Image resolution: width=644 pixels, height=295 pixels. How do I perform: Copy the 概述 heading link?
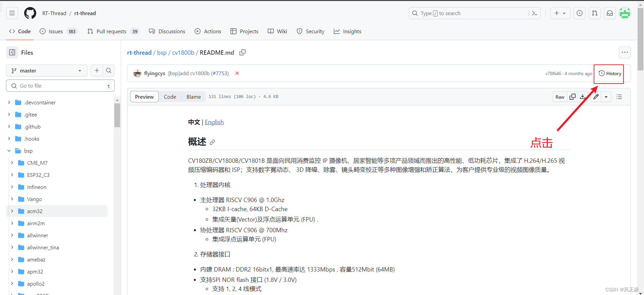pos(212,142)
